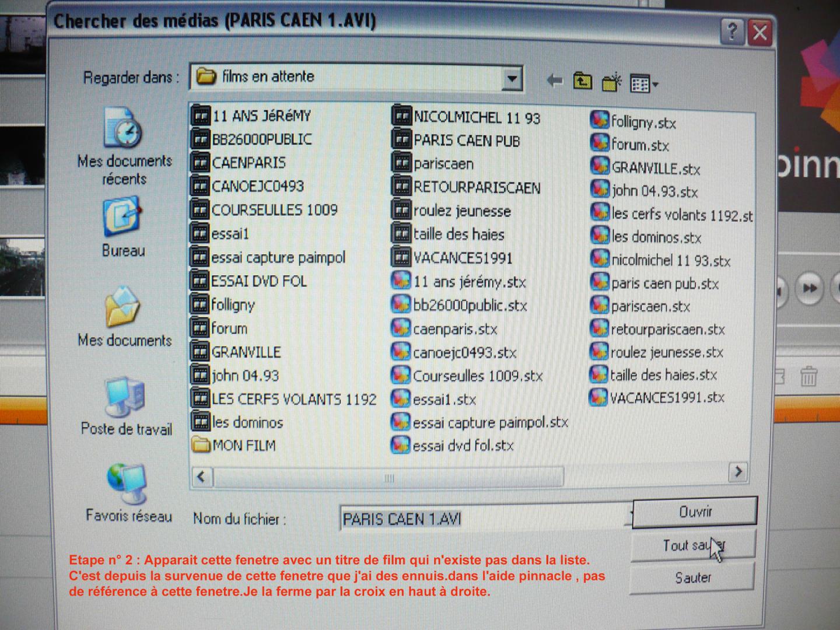Go back with the left arrow icon
This screenshot has height=630, width=840.
pos(554,81)
